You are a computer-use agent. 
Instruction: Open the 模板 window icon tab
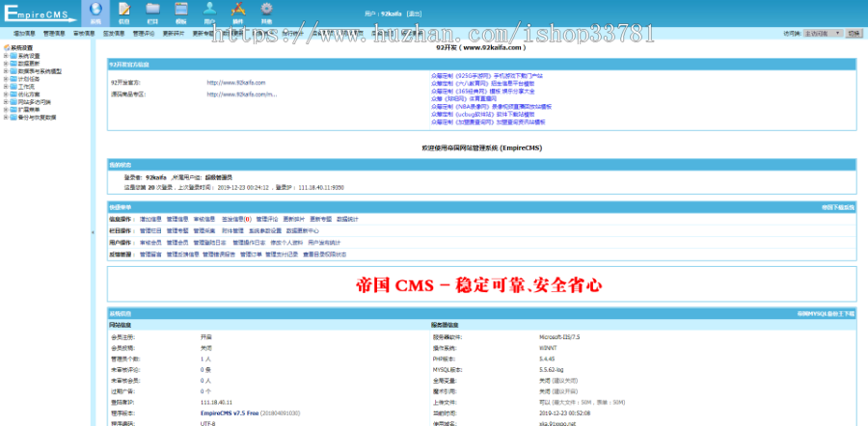coord(181,13)
